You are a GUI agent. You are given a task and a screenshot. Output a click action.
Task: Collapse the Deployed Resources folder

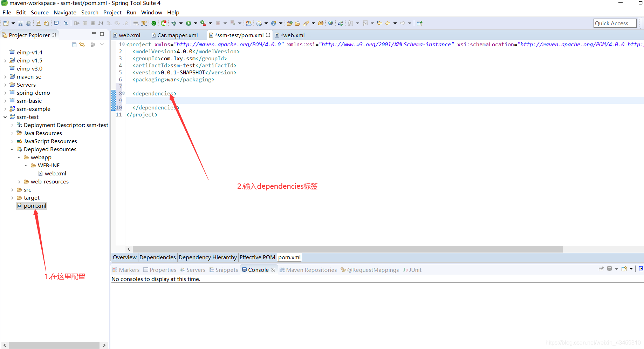[12, 149]
